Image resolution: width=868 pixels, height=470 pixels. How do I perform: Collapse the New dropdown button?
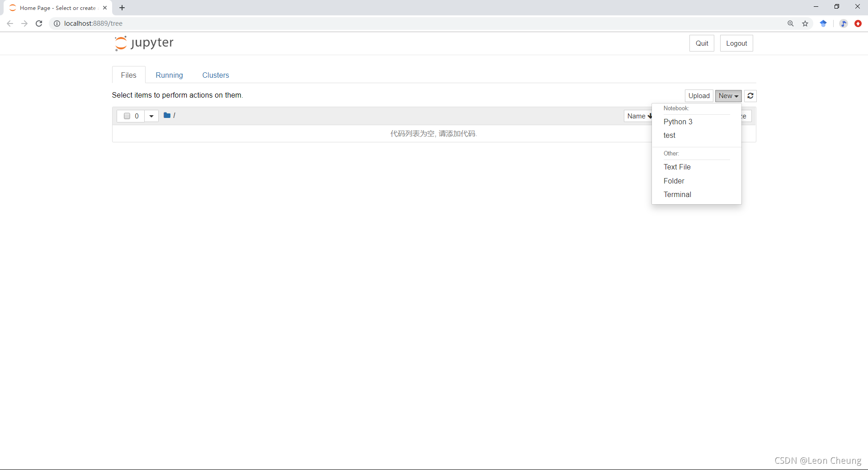(728, 96)
